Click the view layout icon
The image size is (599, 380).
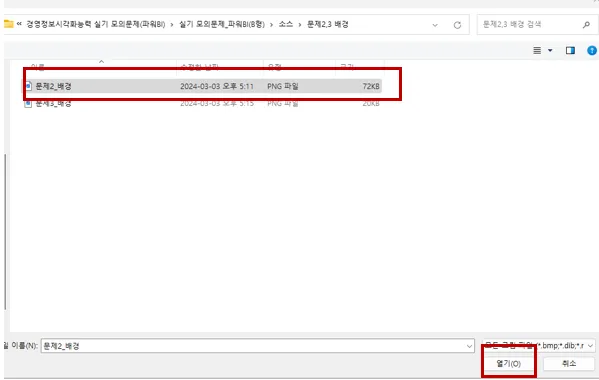click(x=537, y=50)
